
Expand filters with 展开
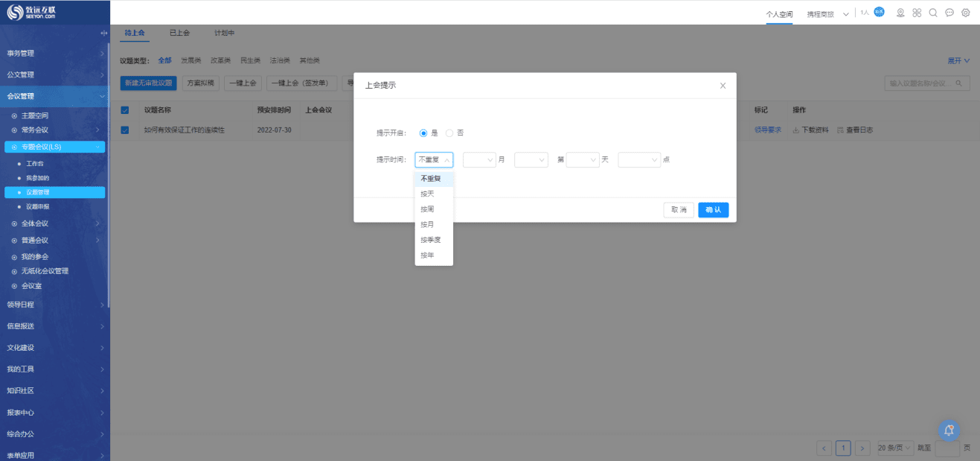coord(958,60)
